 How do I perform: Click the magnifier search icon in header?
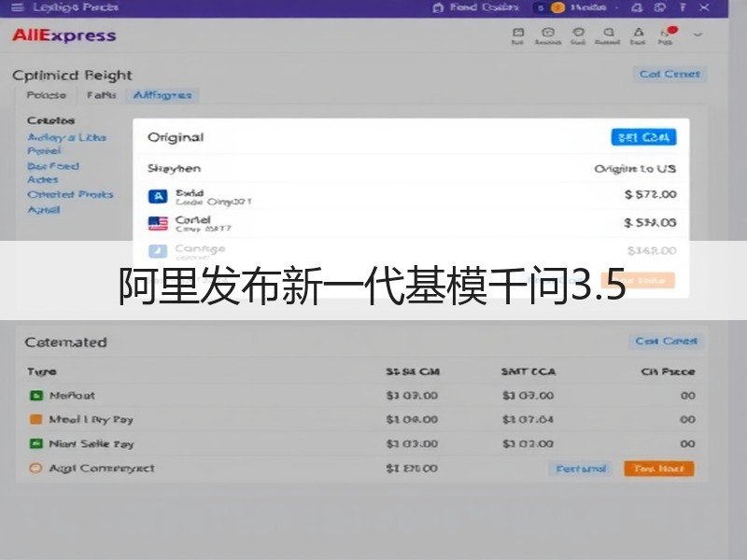tap(609, 33)
